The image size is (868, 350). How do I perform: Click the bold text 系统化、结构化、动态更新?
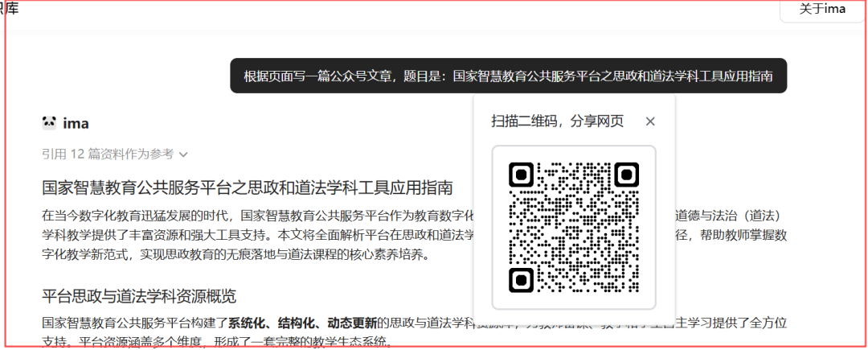(303, 323)
